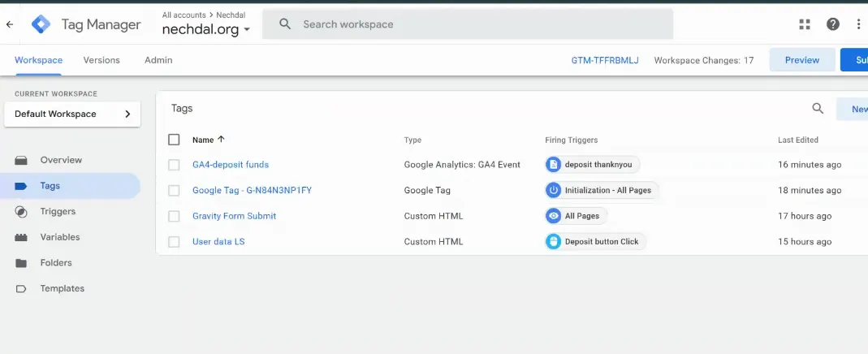Click the search magnifier in Tags panel
Viewport: 868px width, 354px height.
[818, 109]
